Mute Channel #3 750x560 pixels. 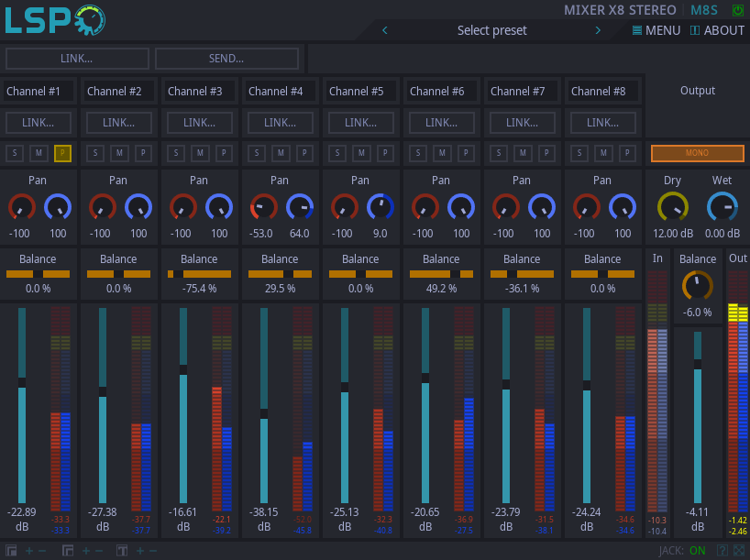coord(200,153)
